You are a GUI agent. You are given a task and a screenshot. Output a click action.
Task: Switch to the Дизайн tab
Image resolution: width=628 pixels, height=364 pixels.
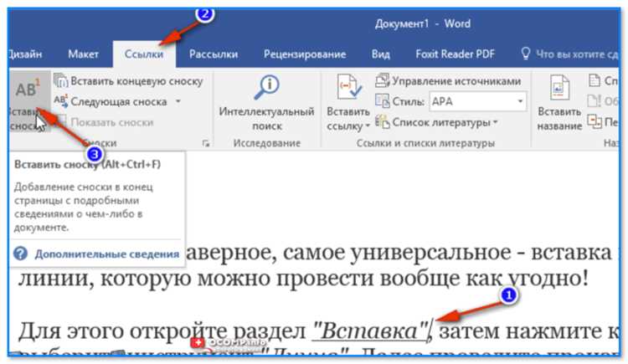(25, 54)
